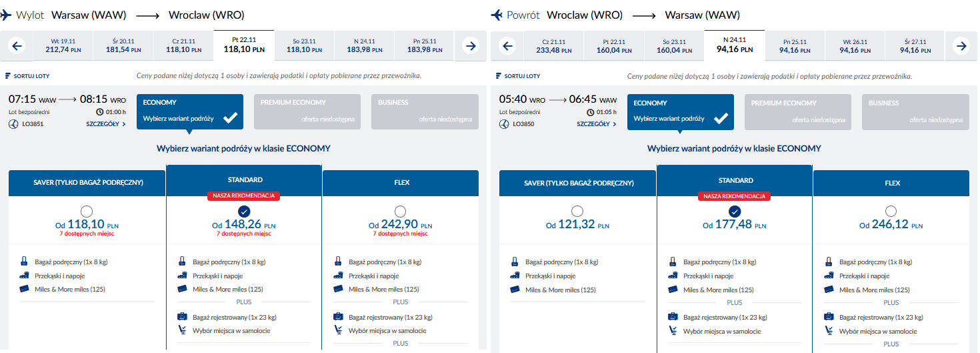Click return Business unavailable offer
The image size is (980, 353).
pyautogui.click(x=915, y=111)
